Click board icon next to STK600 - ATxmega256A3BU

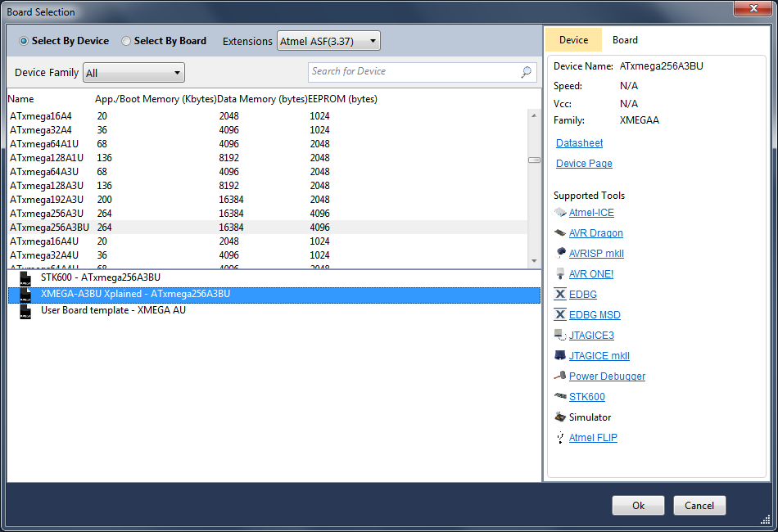(25, 278)
